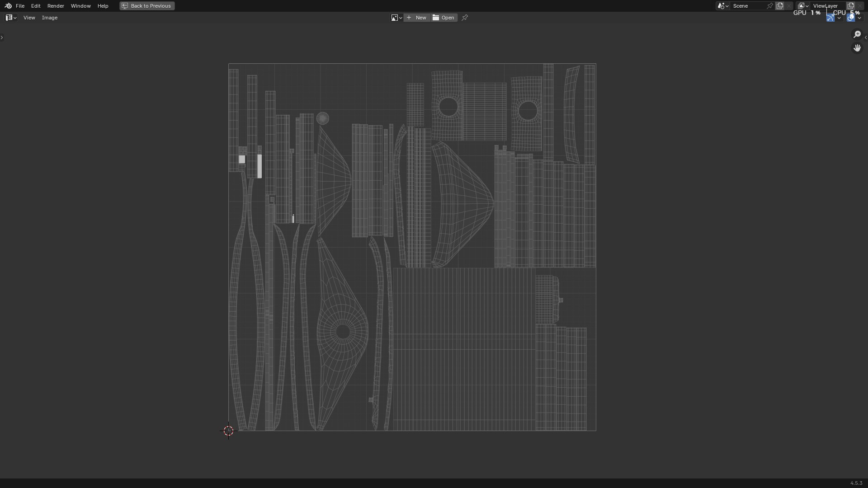
Task: Expand the gizmo options dropdown arrow
Action: (839, 18)
